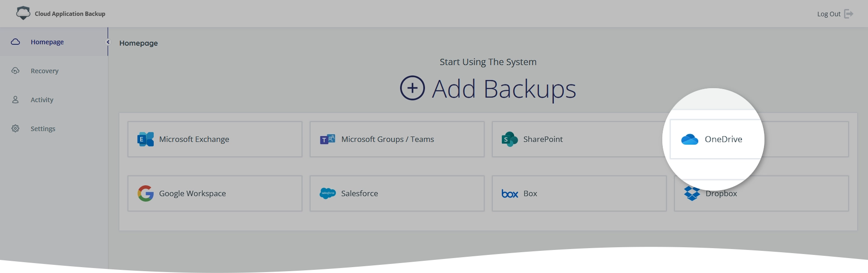Pick the Box backup card
This screenshot has width=868, height=273.
(579, 193)
